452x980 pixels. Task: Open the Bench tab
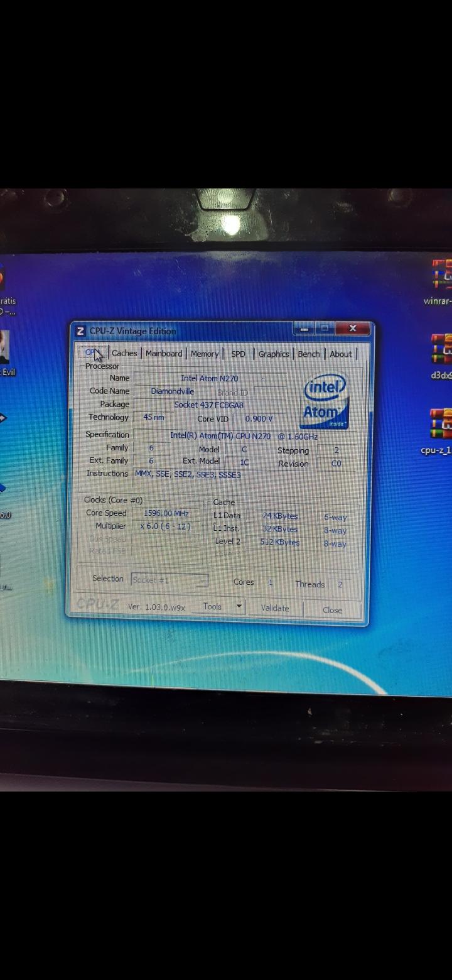[309, 354]
